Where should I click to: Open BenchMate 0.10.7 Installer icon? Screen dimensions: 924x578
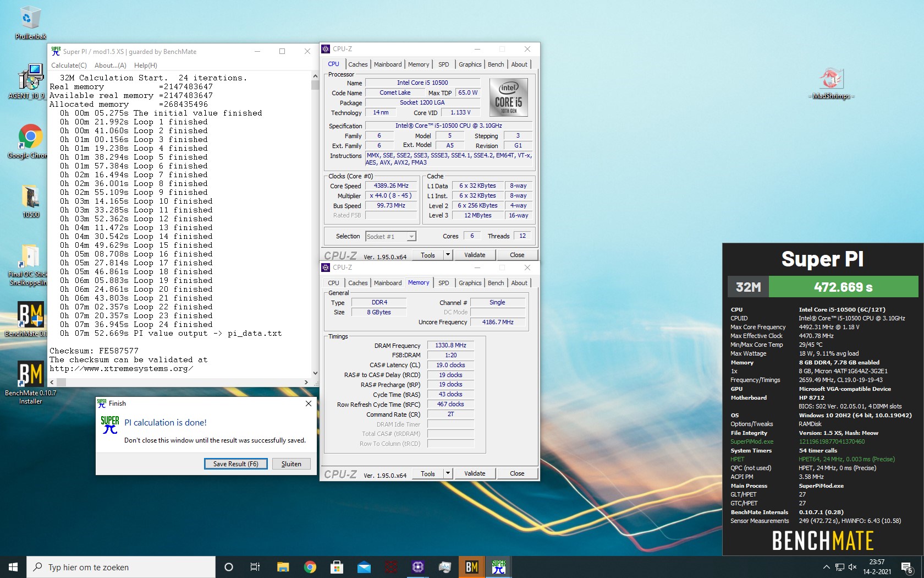coord(31,383)
